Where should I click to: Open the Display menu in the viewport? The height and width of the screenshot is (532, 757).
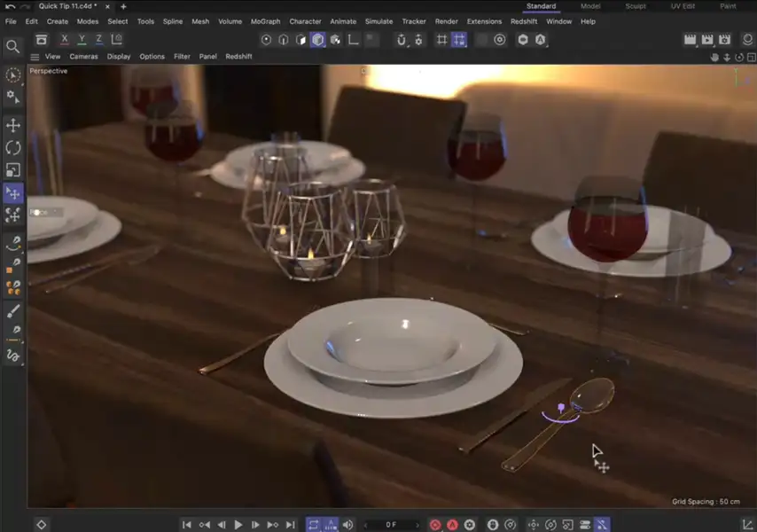118,56
